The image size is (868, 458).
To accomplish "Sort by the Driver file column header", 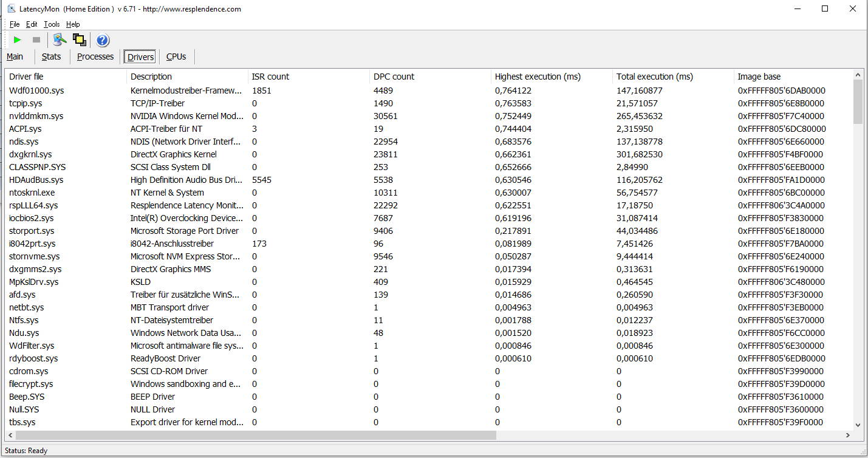I will pos(66,77).
